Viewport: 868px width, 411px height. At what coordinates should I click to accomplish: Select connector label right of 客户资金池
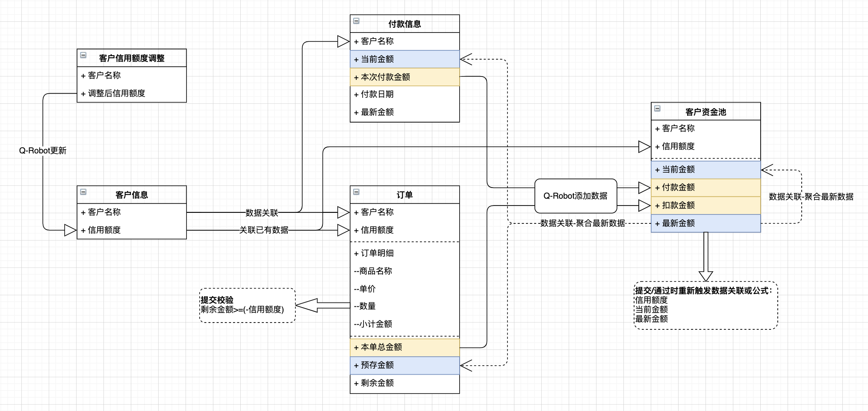pyautogui.click(x=811, y=197)
